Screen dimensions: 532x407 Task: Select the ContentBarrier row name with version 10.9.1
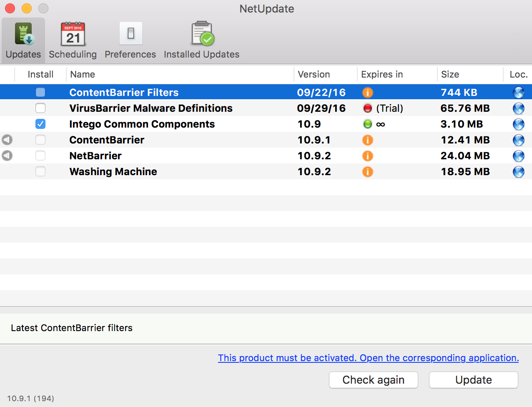click(x=107, y=140)
